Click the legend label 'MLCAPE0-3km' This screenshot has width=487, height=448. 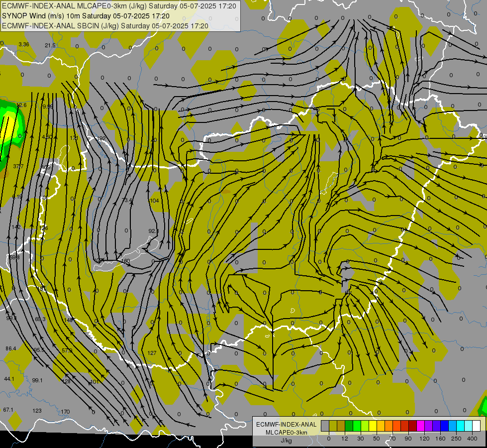pyautogui.click(x=286, y=433)
